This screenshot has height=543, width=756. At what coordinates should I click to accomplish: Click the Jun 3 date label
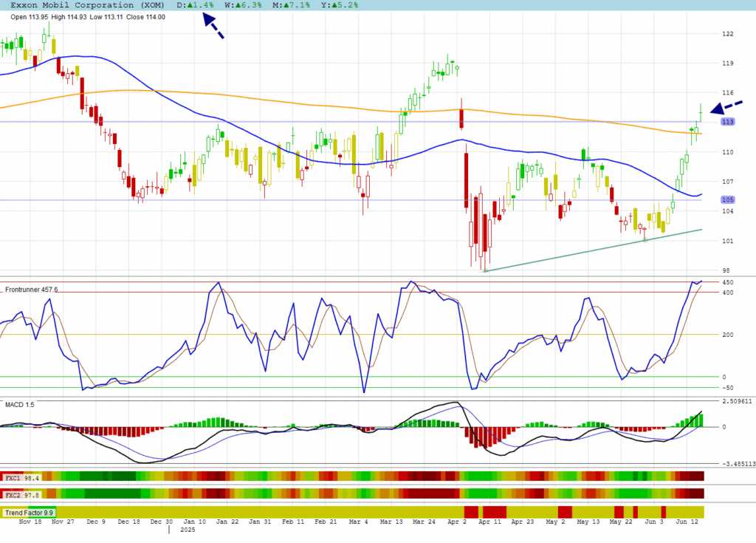pyautogui.click(x=654, y=522)
